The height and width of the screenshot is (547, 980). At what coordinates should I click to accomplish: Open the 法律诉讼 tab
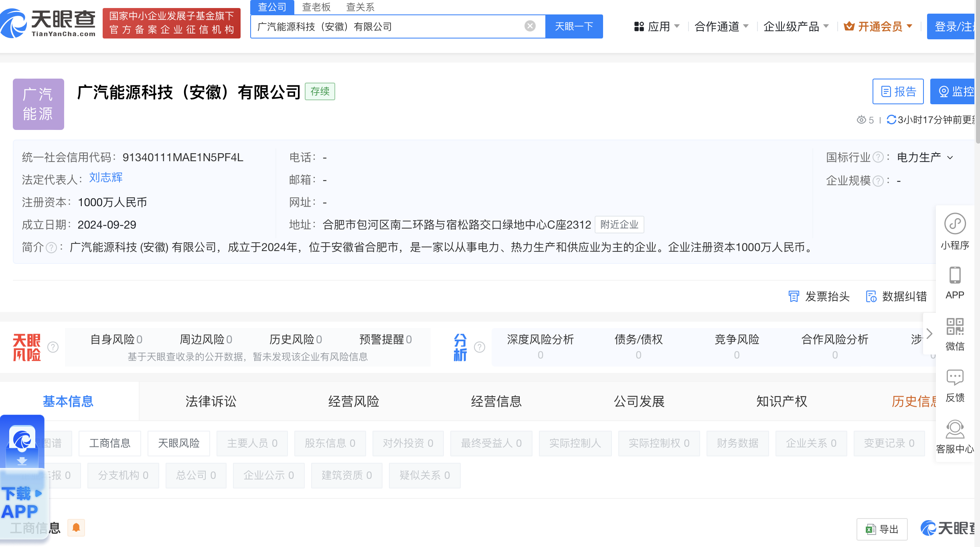click(211, 401)
